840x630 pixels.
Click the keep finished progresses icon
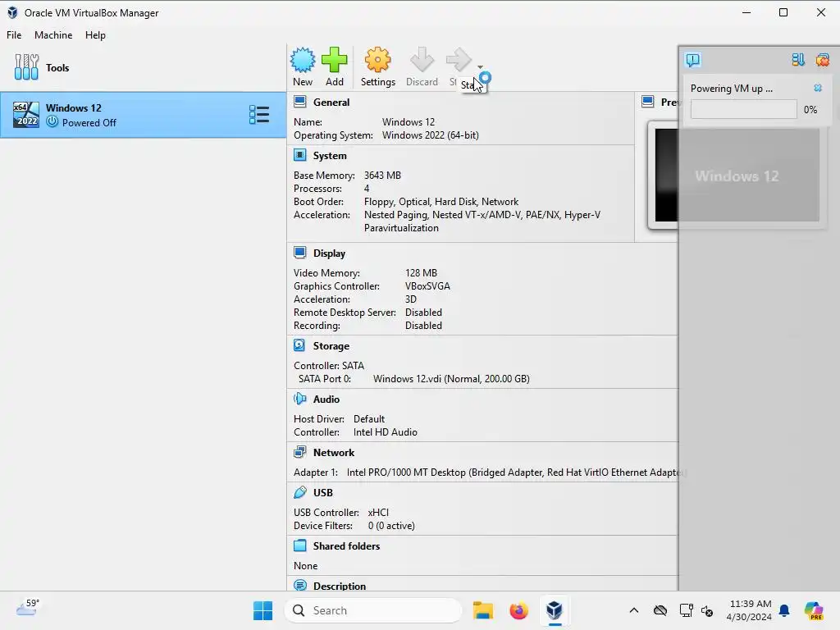(798, 59)
